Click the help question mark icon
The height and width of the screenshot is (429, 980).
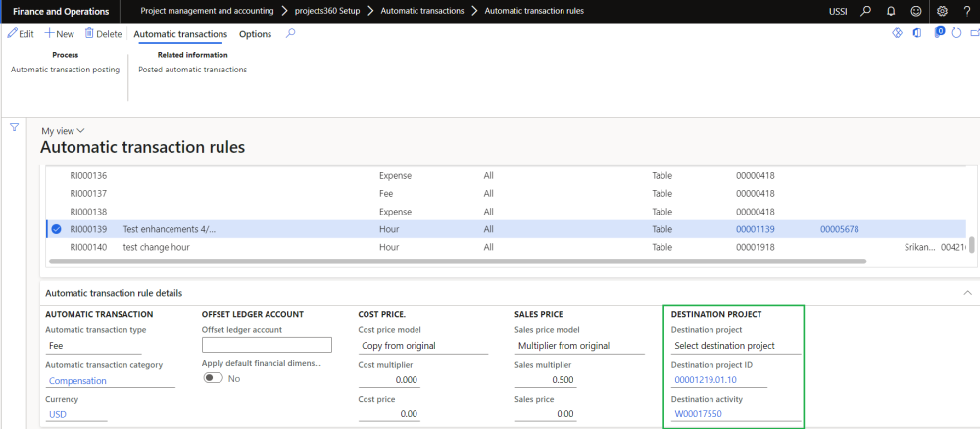965,10
